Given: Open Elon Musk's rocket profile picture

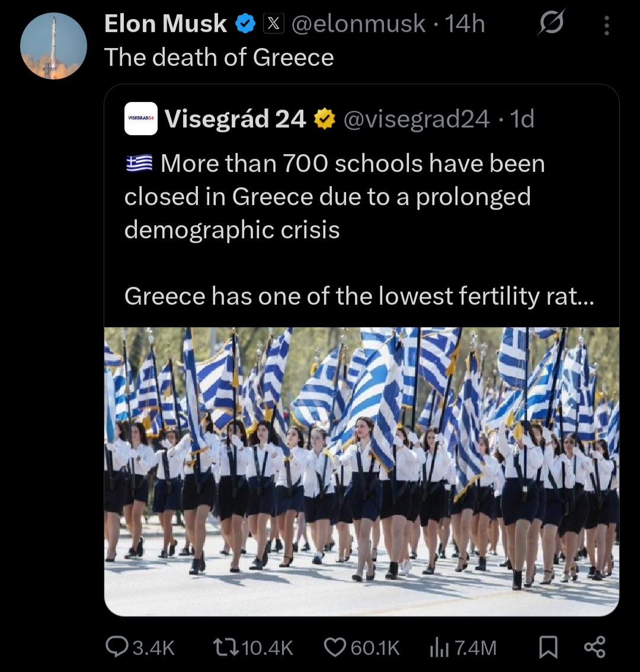Looking at the screenshot, I should 53,46.
